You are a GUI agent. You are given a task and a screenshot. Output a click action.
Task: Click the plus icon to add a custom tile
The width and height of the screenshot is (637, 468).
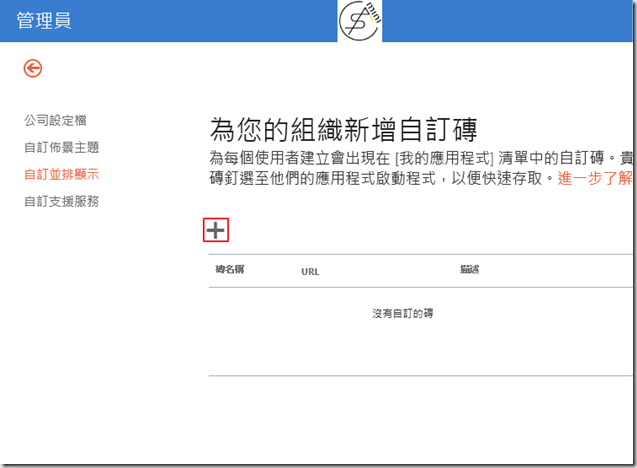coord(216,230)
